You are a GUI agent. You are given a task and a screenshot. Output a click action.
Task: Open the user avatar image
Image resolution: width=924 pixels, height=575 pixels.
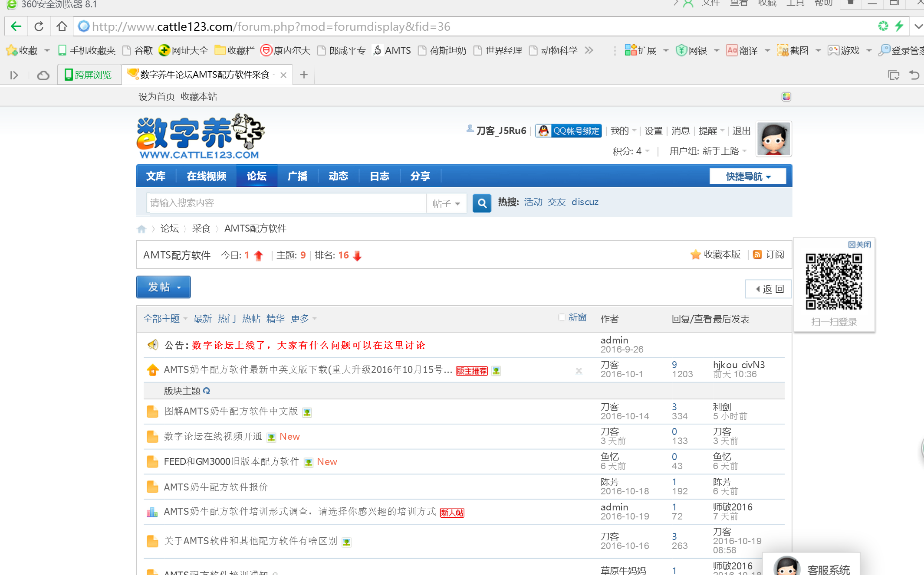point(773,139)
